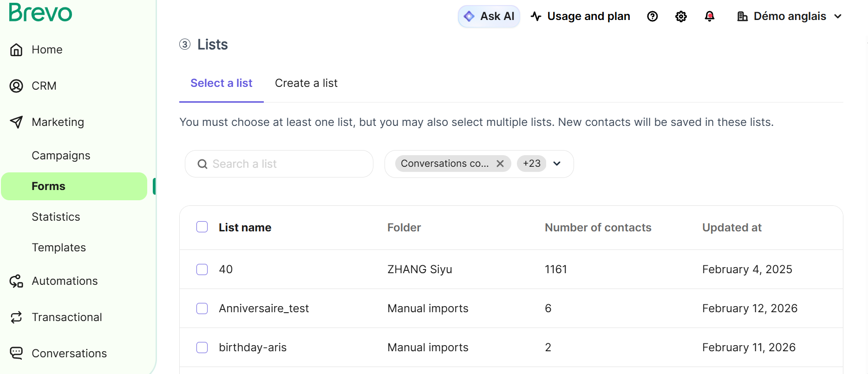868x374 pixels.
Task: Open the Démo anglais account menu
Action: 790,17
